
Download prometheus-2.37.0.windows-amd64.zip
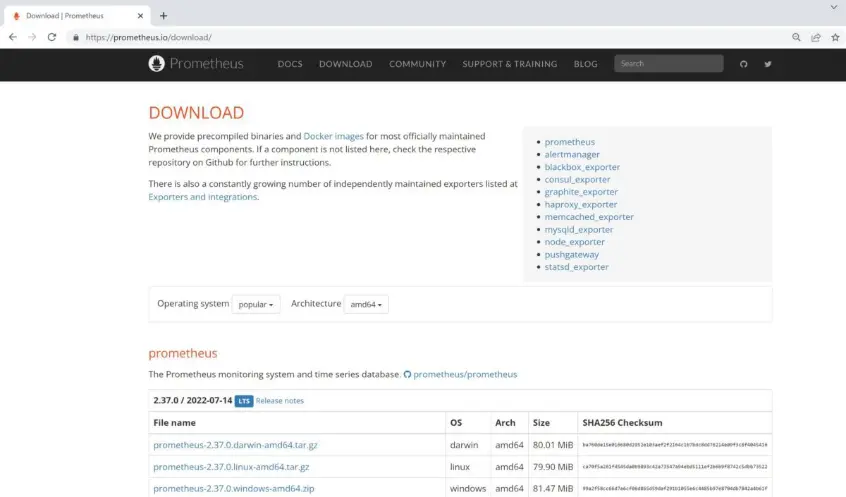click(x=234, y=488)
